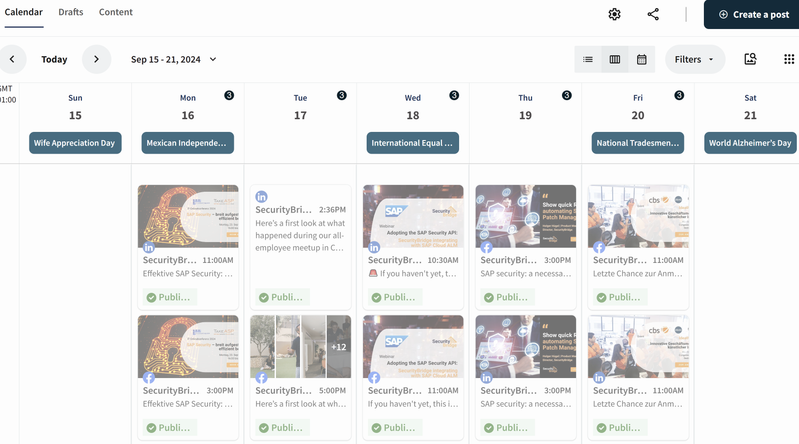Open the media library image icon

click(750, 59)
